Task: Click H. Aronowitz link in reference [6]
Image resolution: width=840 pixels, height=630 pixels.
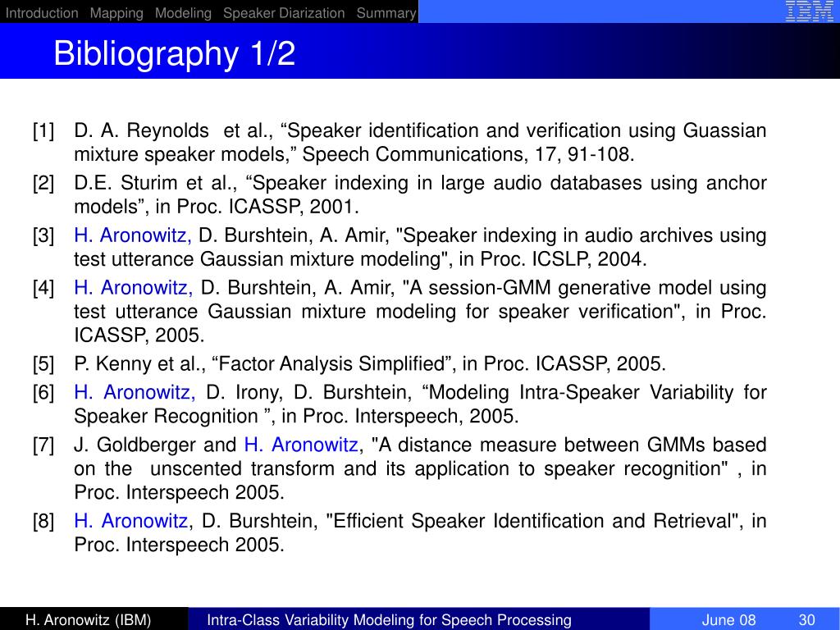Action: point(135,392)
